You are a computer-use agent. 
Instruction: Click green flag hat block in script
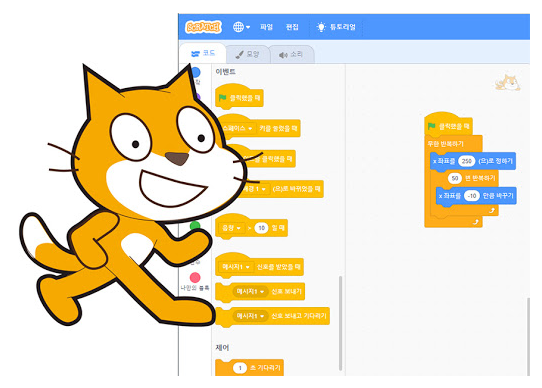pyautogui.click(x=448, y=125)
